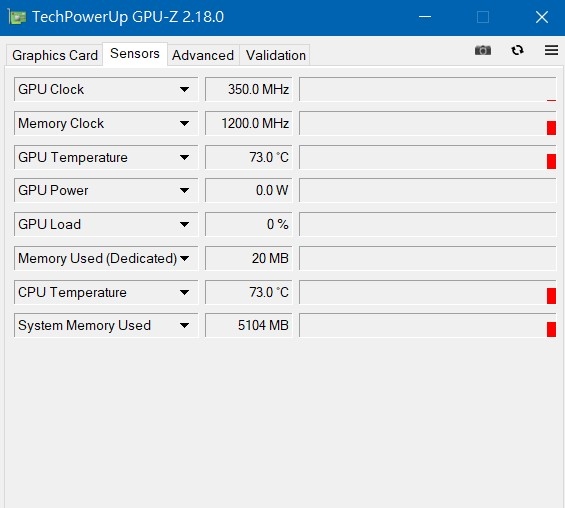Click the System Memory Used graph
Image resolution: width=565 pixels, height=508 pixels.
(428, 325)
